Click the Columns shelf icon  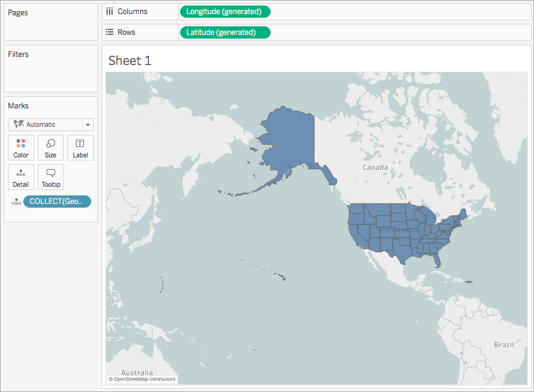point(110,12)
